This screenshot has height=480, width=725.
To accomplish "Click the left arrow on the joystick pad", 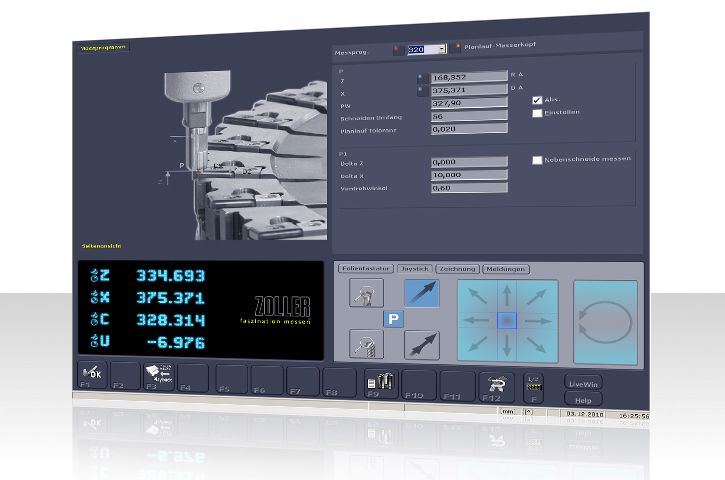I will tap(477, 320).
